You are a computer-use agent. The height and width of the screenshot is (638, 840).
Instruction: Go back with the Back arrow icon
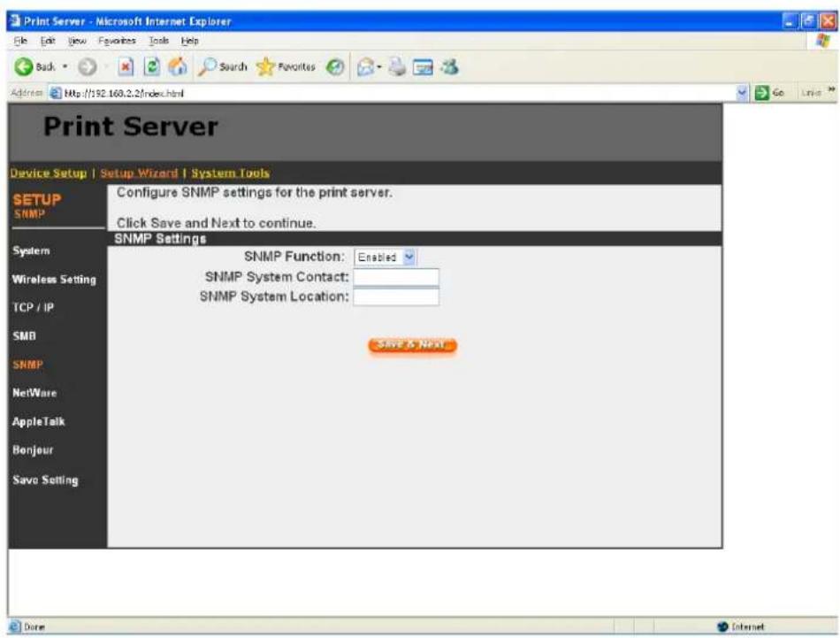click(24, 67)
